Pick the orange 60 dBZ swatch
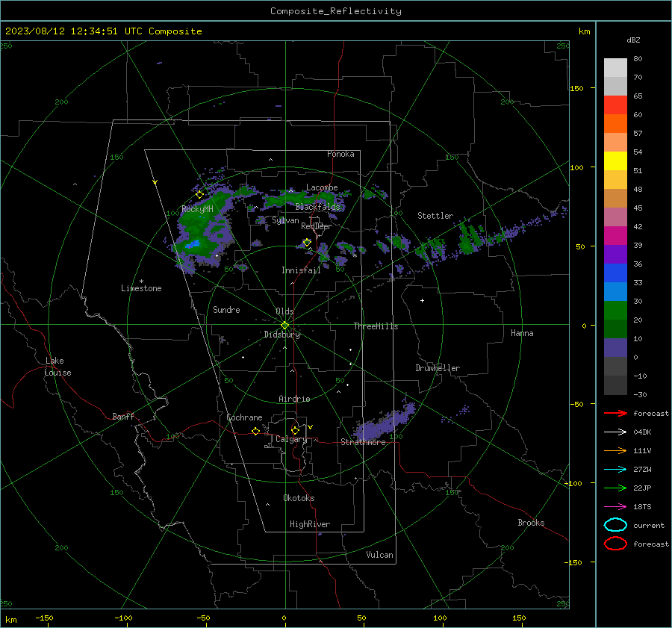672x628 pixels. [x=615, y=123]
